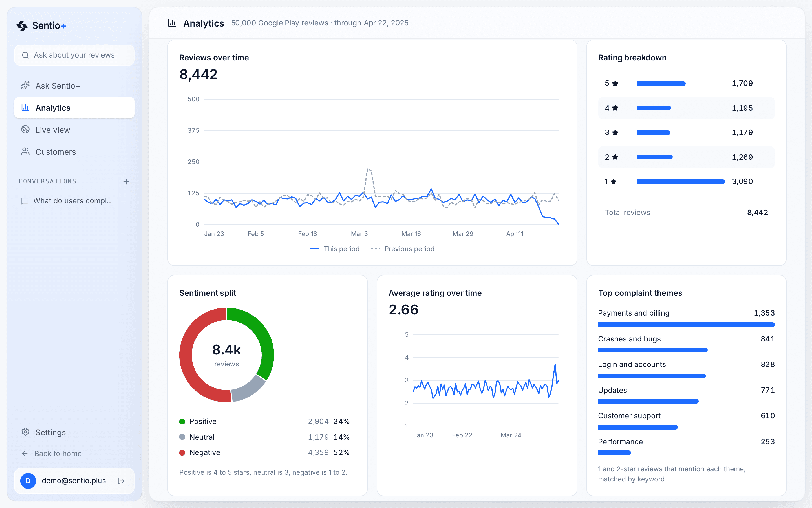Click the Ask Sentio+ sparkle icon

[25, 86]
